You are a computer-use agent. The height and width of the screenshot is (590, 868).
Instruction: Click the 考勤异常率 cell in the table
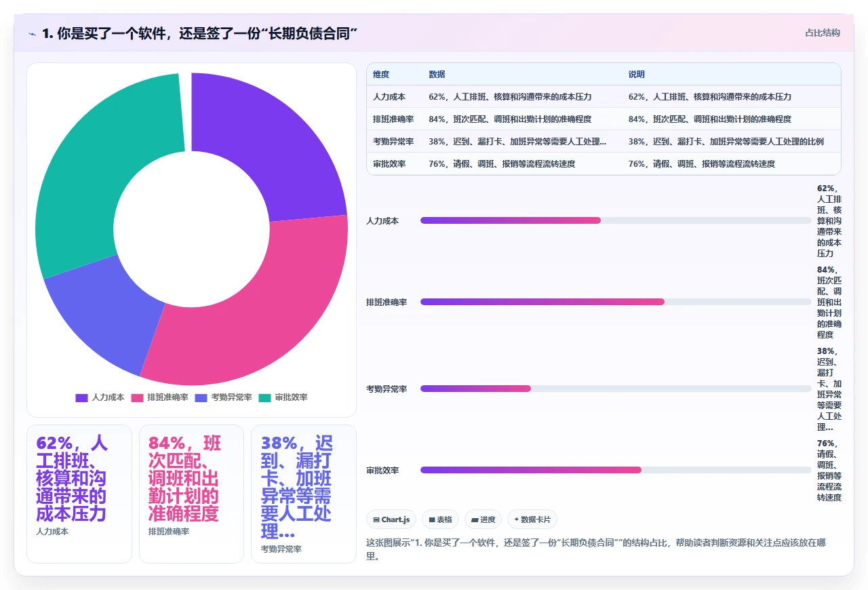click(393, 142)
